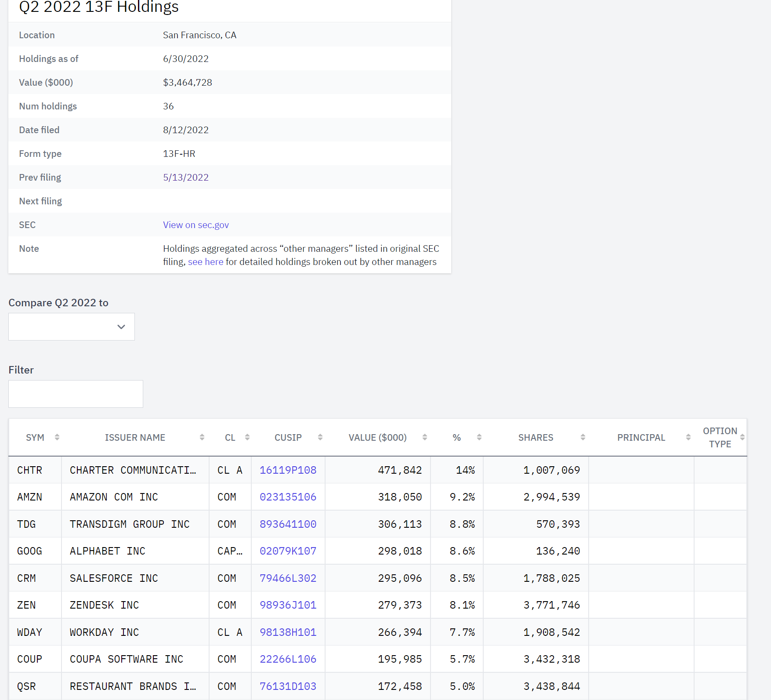Open CUSIP 98138H101 link for Workday
This screenshot has width=771, height=700.
(x=288, y=632)
